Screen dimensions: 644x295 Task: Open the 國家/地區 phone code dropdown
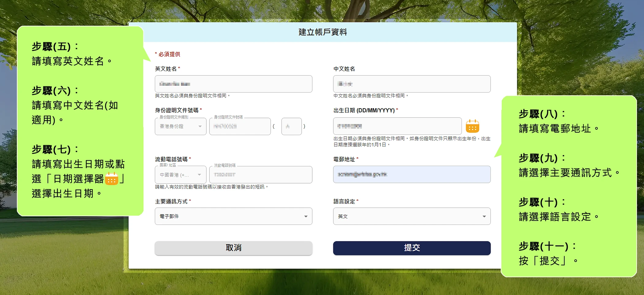click(x=181, y=175)
